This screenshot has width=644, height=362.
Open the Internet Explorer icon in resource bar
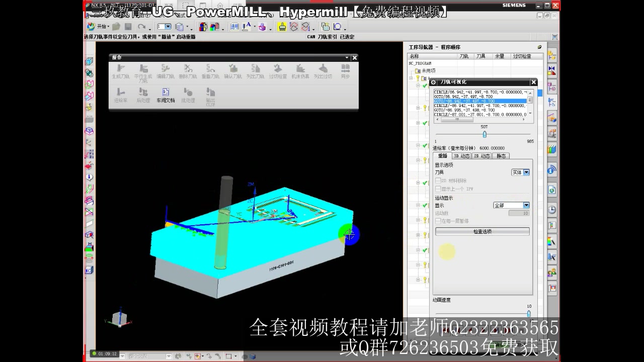coord(552,190)
